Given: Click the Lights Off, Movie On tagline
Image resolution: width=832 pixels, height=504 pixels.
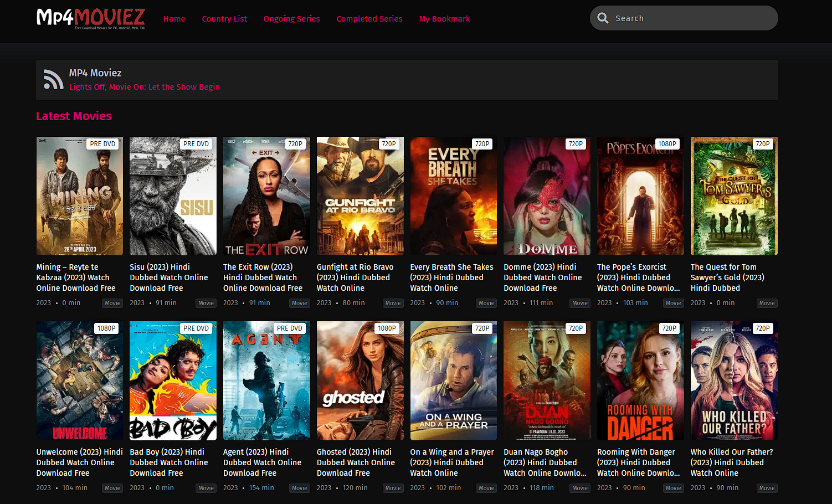Looking at the screenshot, I should point(145,87).
